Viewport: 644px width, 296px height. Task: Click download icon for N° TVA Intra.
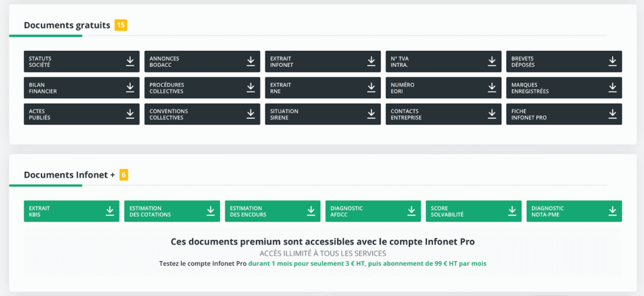point(492,61)
